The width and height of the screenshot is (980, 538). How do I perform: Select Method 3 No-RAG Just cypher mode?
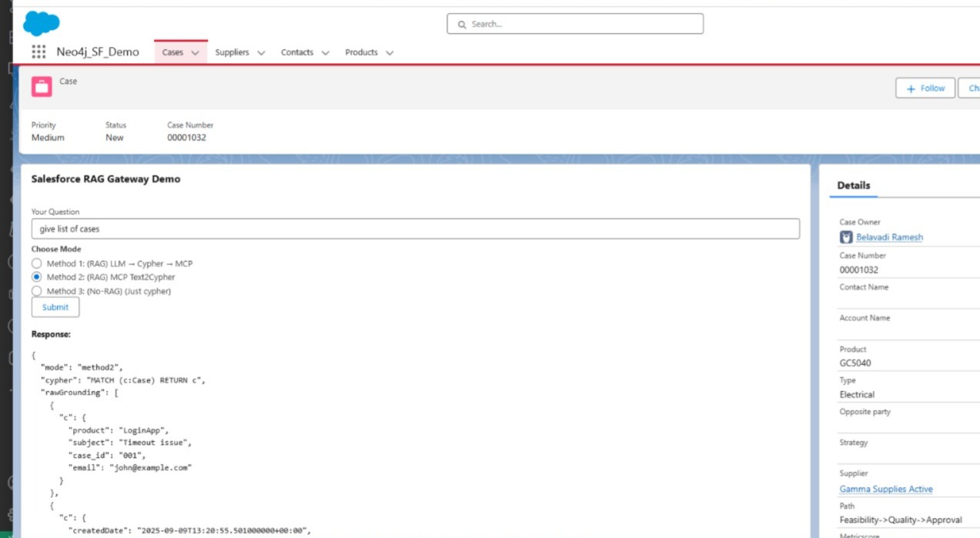[36, 291]
